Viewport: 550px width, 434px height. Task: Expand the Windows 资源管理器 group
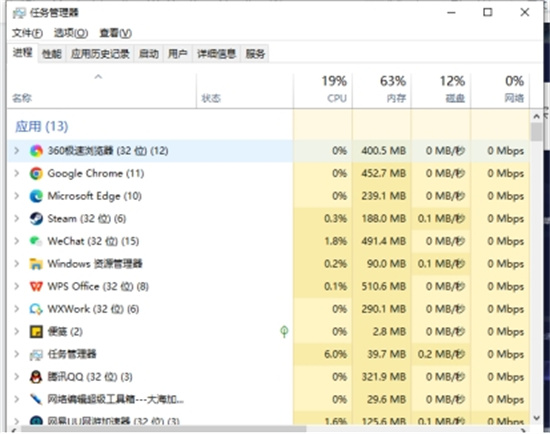click(x=16, y=264)
